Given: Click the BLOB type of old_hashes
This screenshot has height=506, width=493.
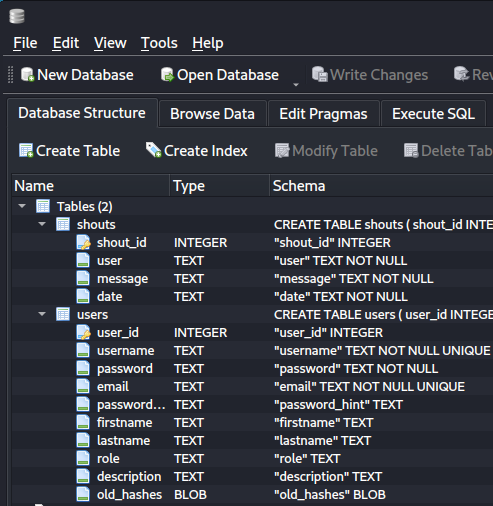Looking at the screenshot, I should tap(190, 495).
